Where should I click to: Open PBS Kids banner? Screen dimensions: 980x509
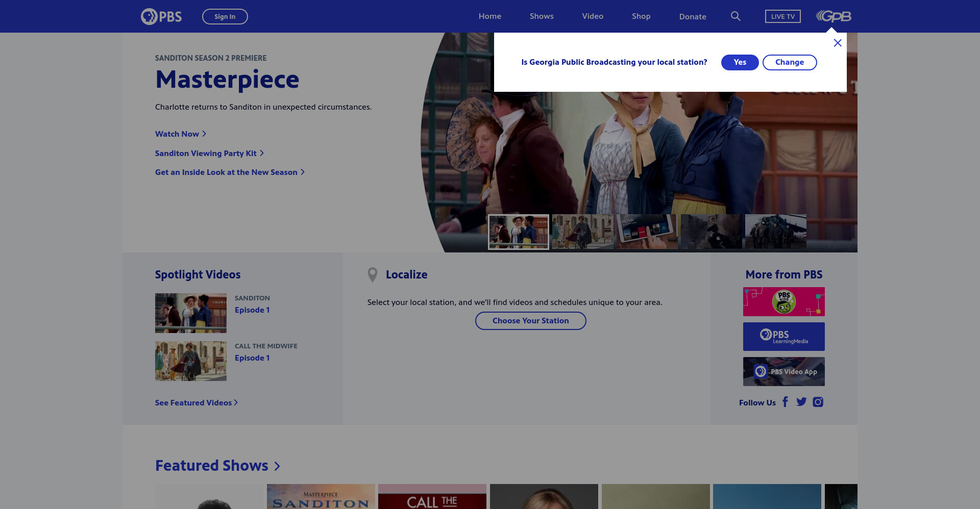click(784, 301)
